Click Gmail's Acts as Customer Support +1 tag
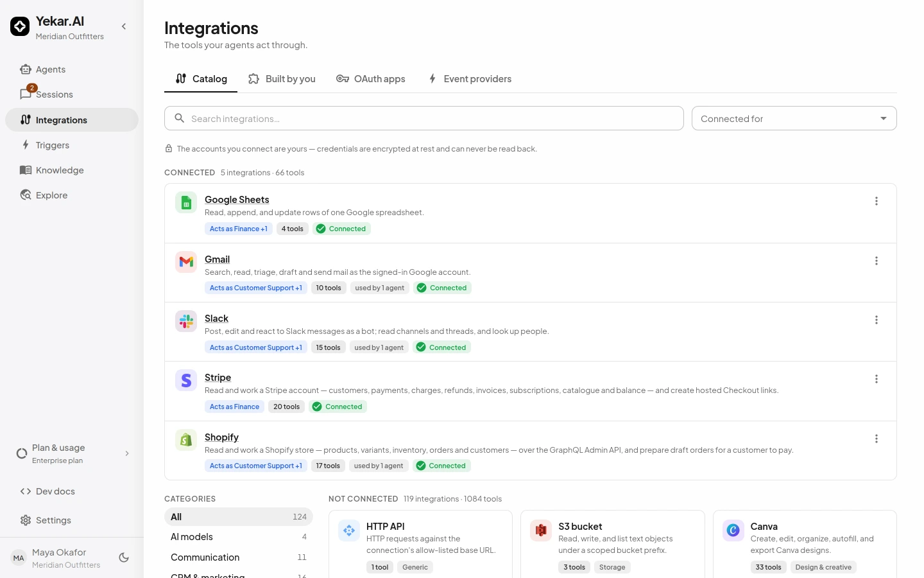 [x=255, y=288]
